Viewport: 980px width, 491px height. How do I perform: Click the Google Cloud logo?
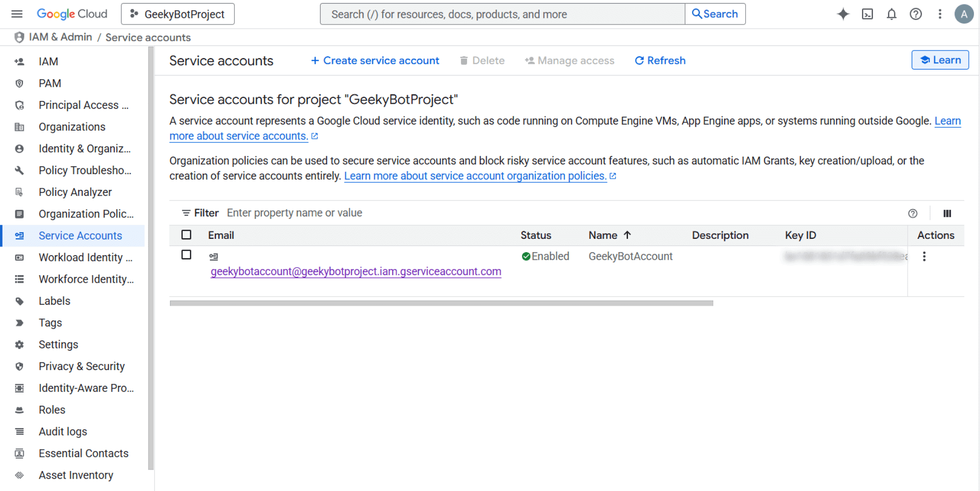72,14
